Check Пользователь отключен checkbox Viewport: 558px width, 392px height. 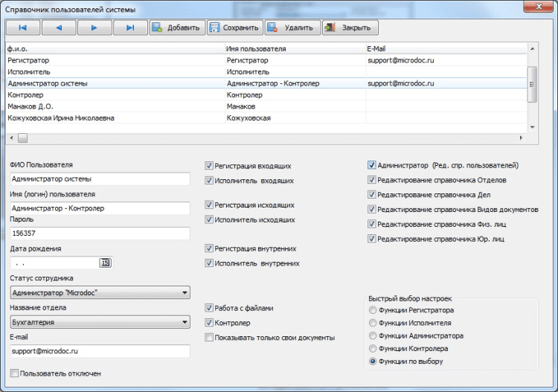[x=14, y=373]
